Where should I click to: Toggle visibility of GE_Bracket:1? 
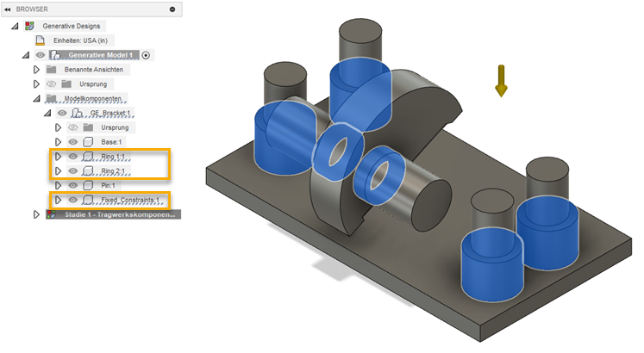62,113
